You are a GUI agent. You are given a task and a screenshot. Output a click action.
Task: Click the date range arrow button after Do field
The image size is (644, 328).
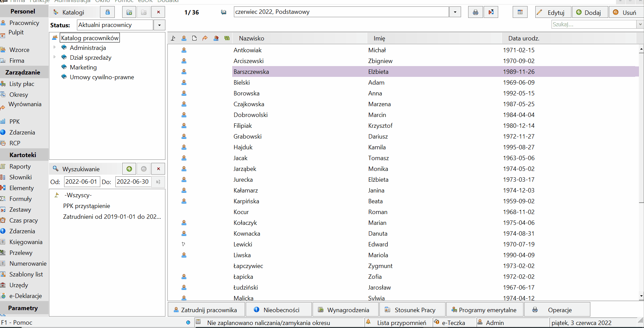[x=158, y=182]
